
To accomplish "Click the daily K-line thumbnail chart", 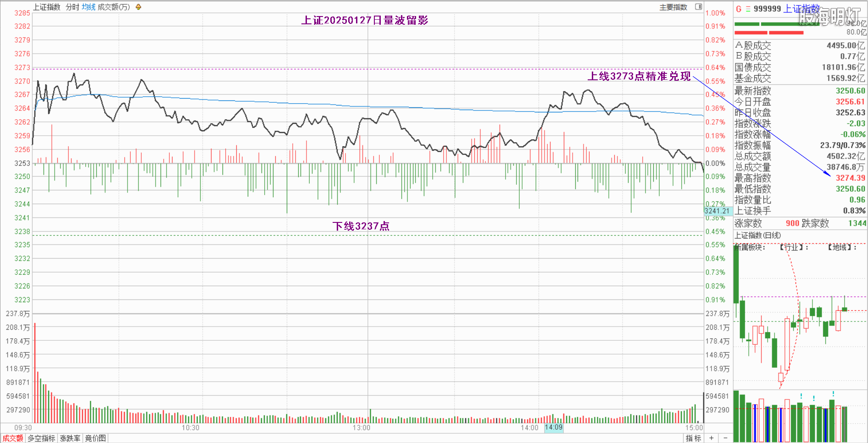I will point(800,316).
